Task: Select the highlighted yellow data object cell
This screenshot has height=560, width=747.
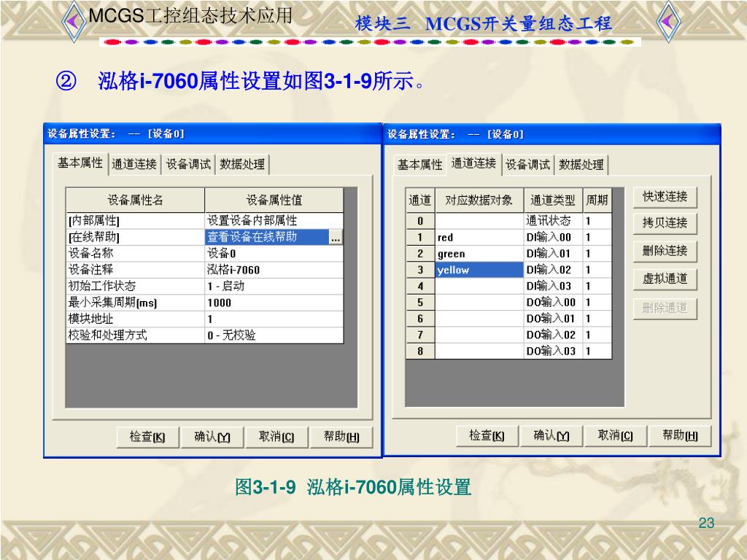Action: (x=479, y=270)
